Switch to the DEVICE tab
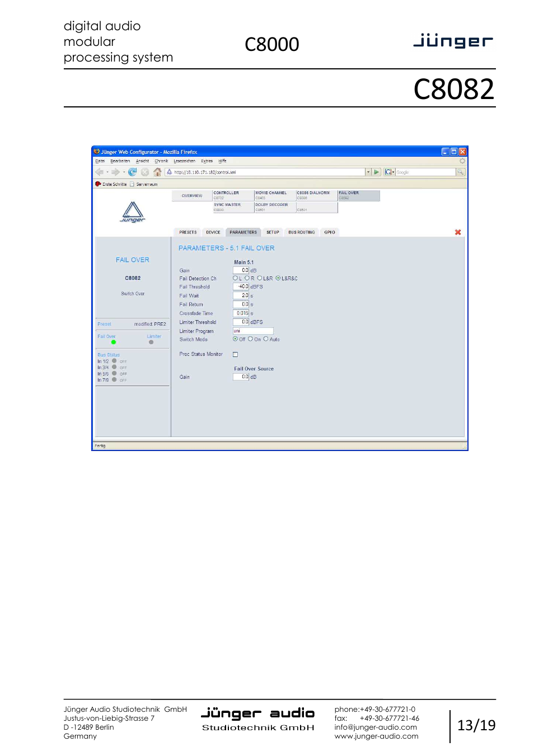The height and width of the screenshot is (756, 534). pos(213,232)
